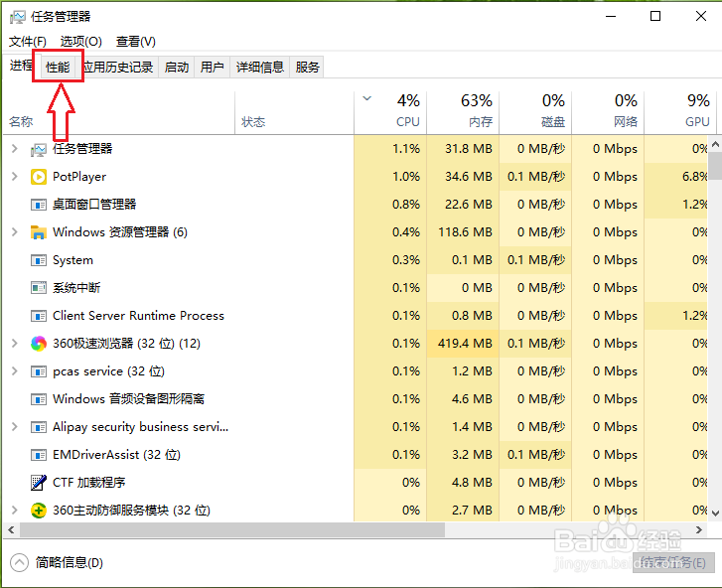This screenshot has width=722, height=588.
Task: Click the 360主动防御服务模块 green icon
Action: 39,511
